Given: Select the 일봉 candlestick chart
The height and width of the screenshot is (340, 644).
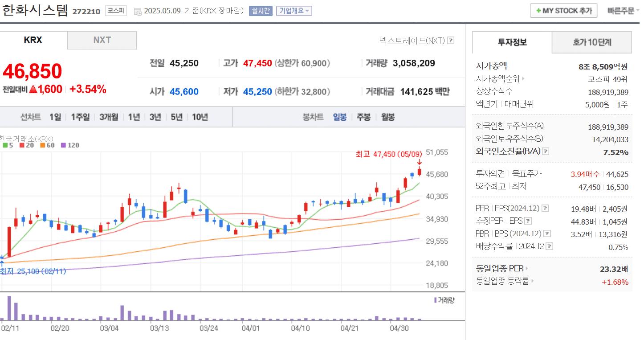Looking at the screenshot, I should click(340, 117).
